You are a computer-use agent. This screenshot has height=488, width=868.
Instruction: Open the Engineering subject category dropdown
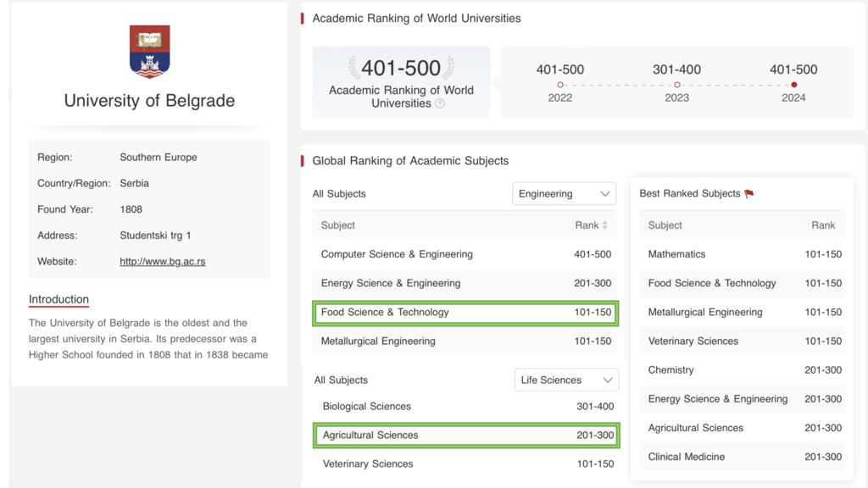coord(564,194)
